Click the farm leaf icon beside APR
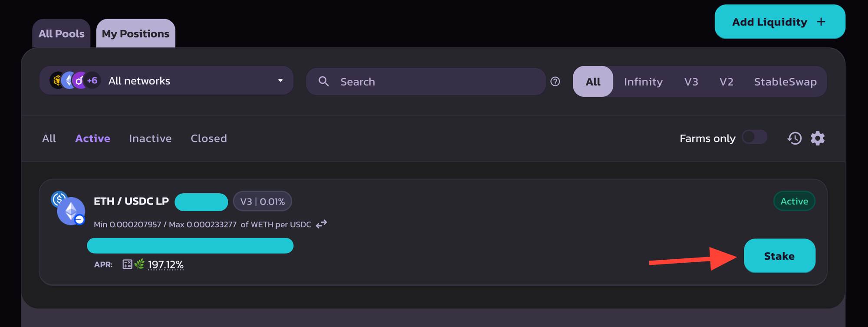The width and height of the screenshot is (868, 327). pos(139,264)
